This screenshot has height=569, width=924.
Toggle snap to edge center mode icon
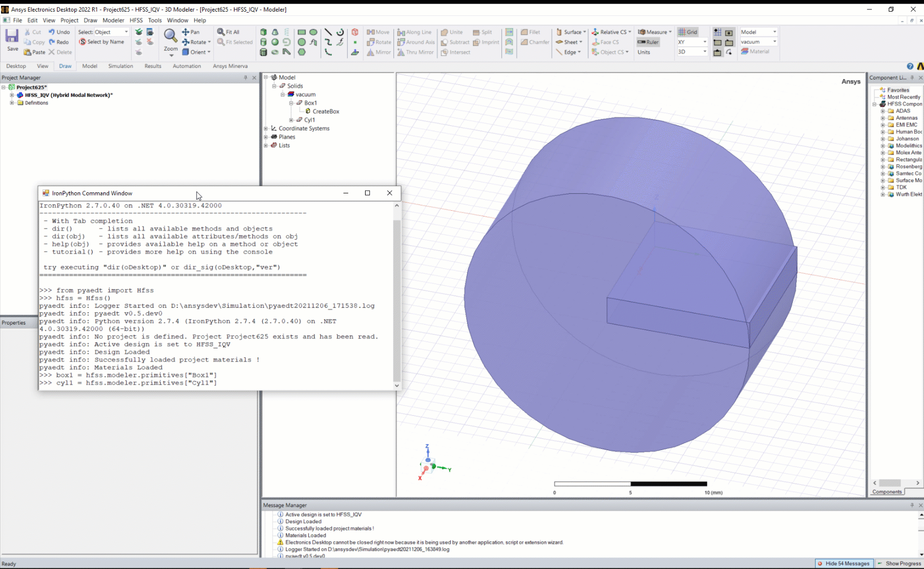pyautogui.click(x=717, y=52)
